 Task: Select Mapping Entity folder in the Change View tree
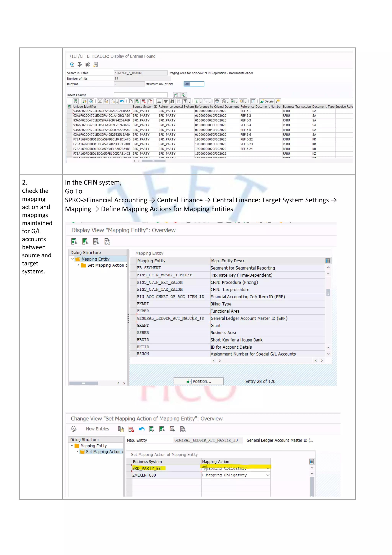tap(91, 446)
